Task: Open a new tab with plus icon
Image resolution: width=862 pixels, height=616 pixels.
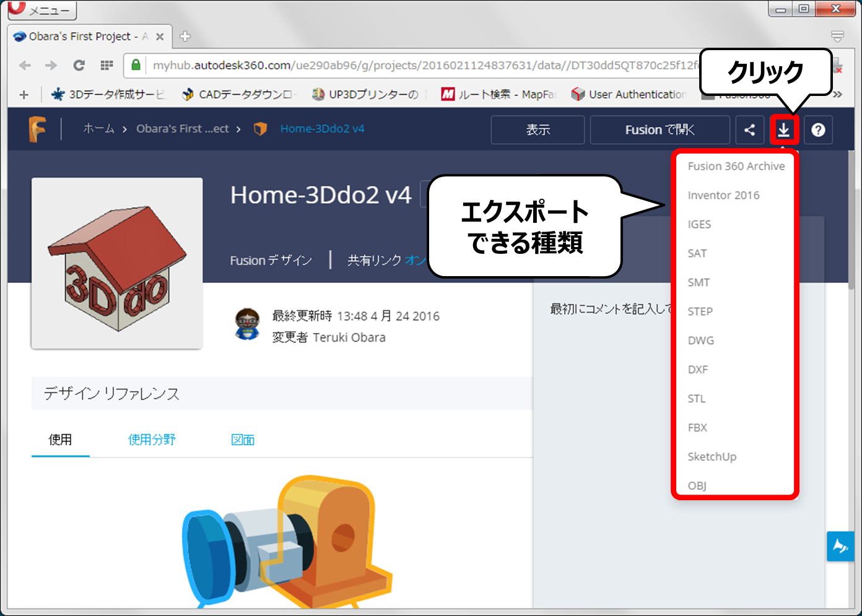Action: click(185, 37)
